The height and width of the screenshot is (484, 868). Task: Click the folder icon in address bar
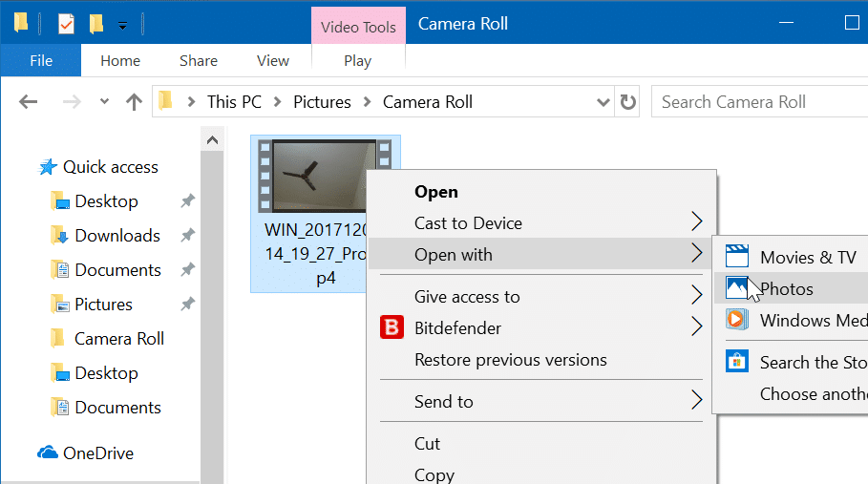(165, 100)
